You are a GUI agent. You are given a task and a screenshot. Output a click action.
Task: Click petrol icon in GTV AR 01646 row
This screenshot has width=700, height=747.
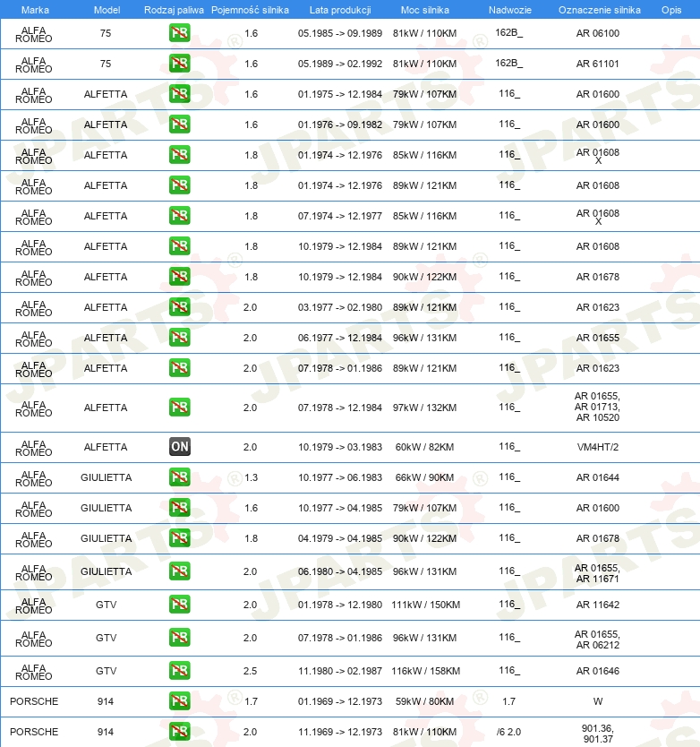tap(180, 671)
